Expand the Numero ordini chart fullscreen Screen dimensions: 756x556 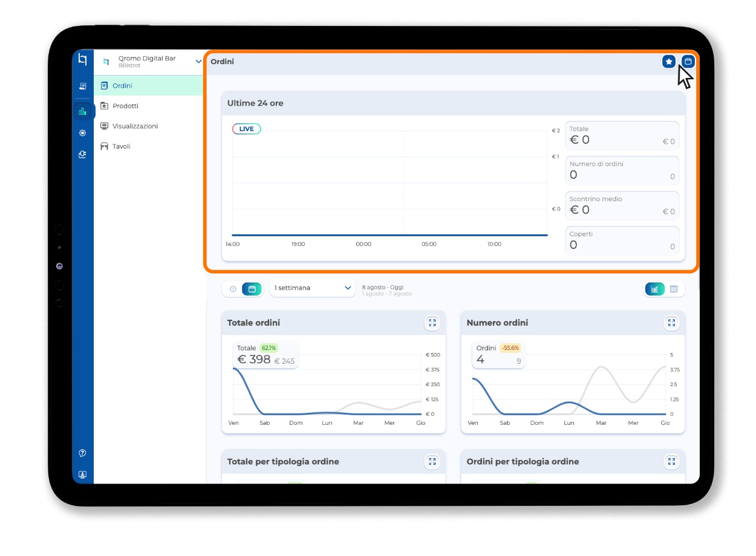671,323
